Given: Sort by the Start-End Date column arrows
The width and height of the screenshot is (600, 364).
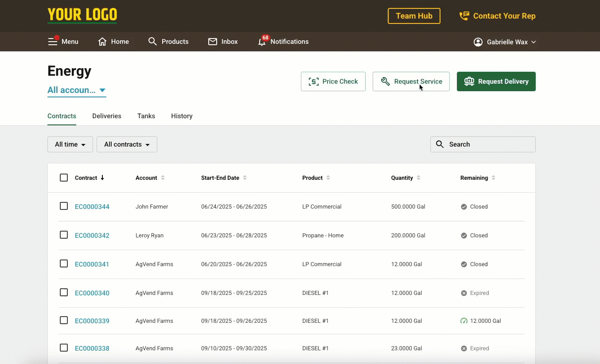Looking at the screenshot, I should [245, 178].
